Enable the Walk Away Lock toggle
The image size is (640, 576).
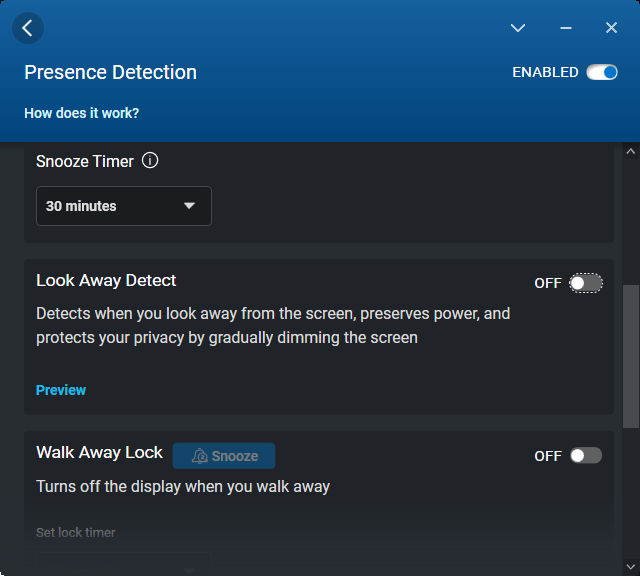(586, 456)
